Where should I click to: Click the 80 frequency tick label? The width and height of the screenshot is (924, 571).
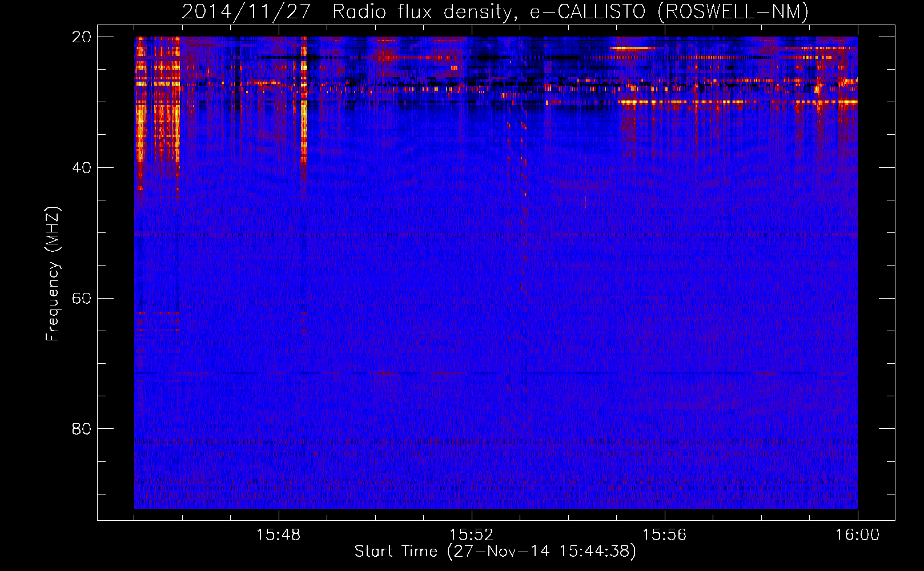[x=82, y=429]
